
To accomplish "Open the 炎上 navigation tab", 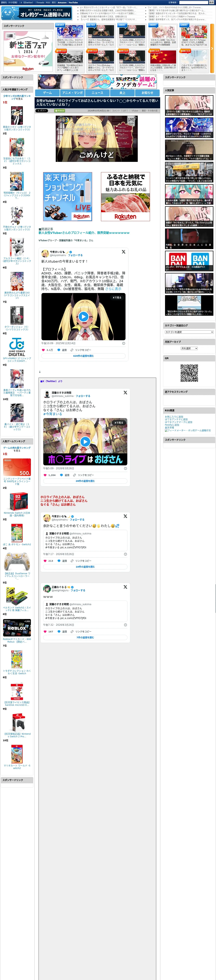I will (122, 92).
